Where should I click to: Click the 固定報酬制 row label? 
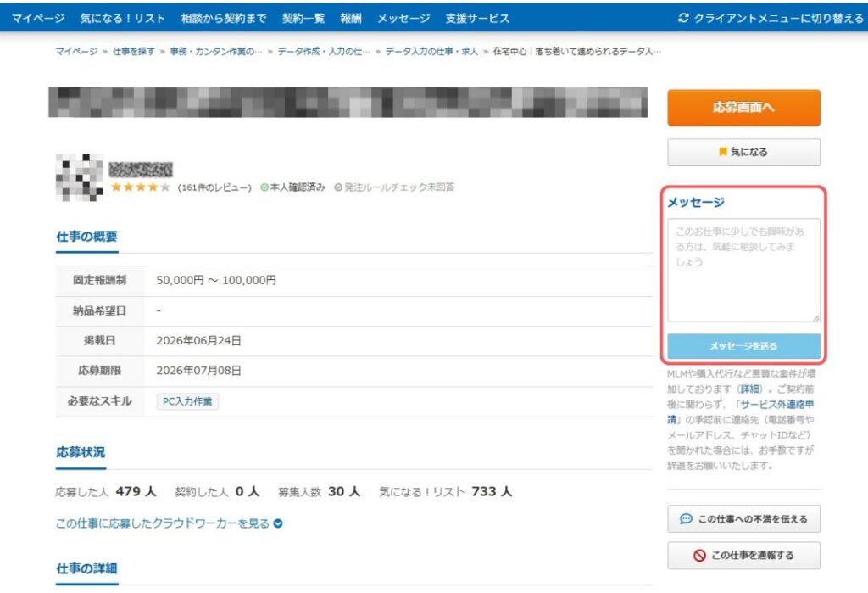(x=100, y=281)
